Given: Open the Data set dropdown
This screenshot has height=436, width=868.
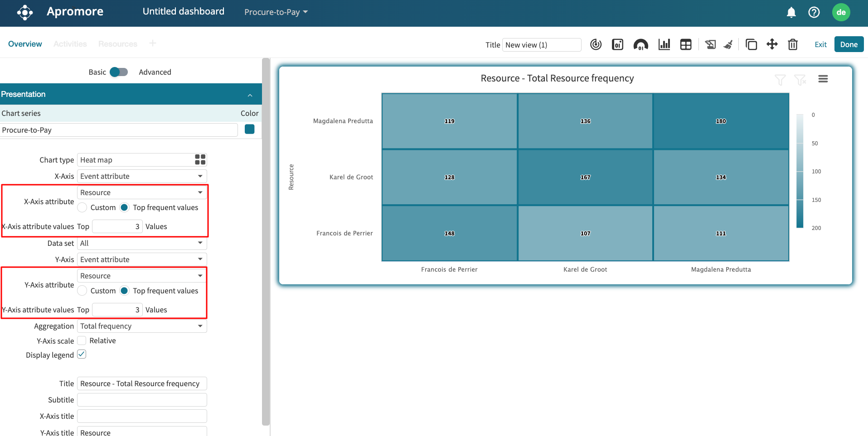Looking at the screenshot, I should [x=142, y=243].
